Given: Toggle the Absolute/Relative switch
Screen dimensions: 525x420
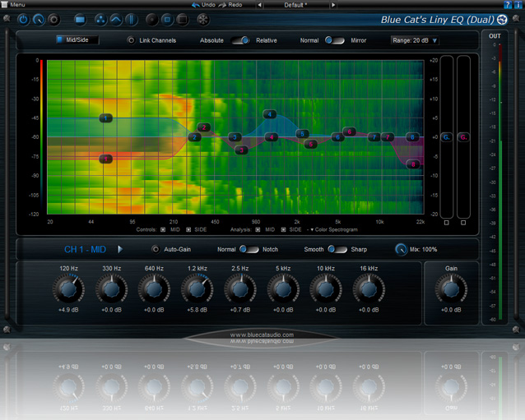Looking at the screenshot, I should point(240,40).
